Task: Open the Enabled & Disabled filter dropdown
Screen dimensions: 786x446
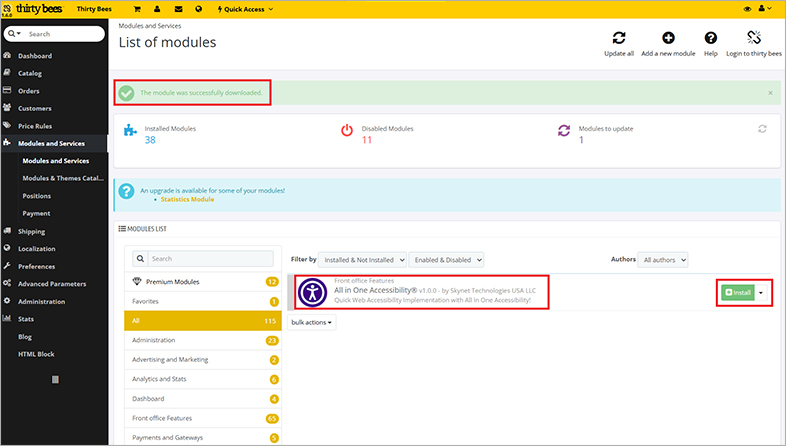Action: tap(448, 259)
